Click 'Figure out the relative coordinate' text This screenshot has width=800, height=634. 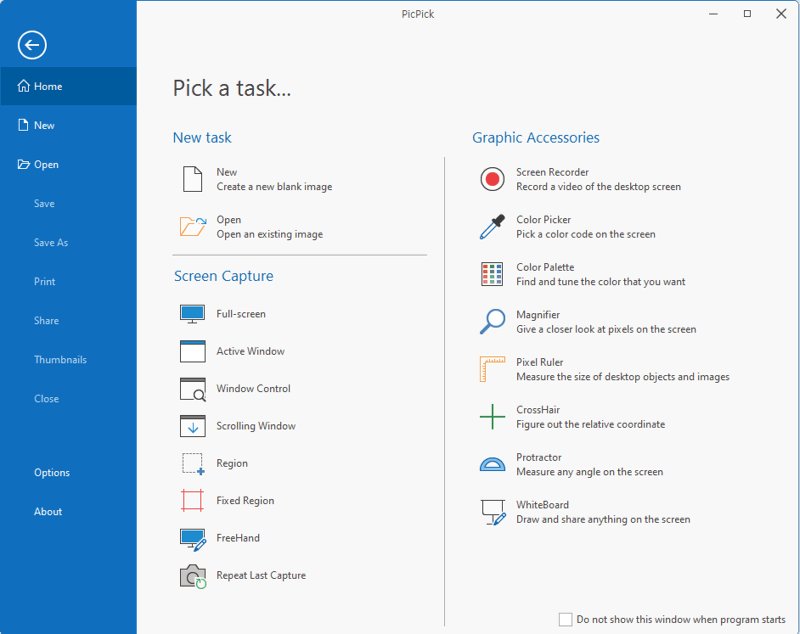pyautogui.click(x=590, y=424)
